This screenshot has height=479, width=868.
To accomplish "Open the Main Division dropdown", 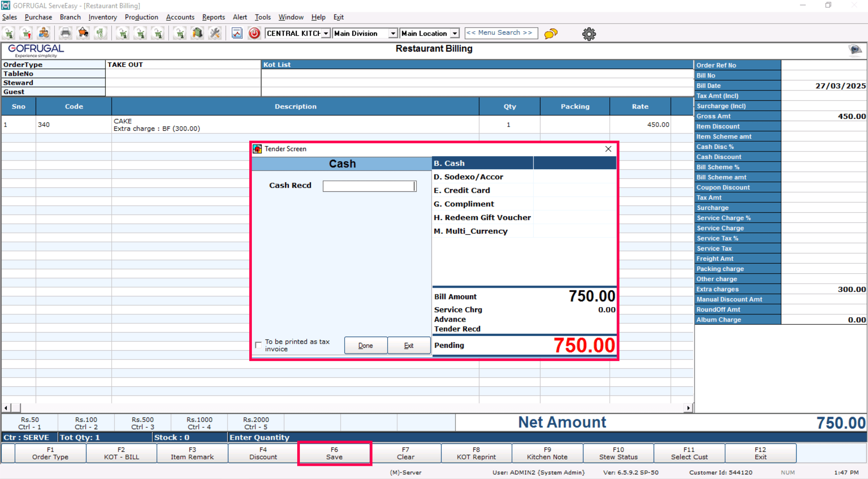I will (393, 33).
